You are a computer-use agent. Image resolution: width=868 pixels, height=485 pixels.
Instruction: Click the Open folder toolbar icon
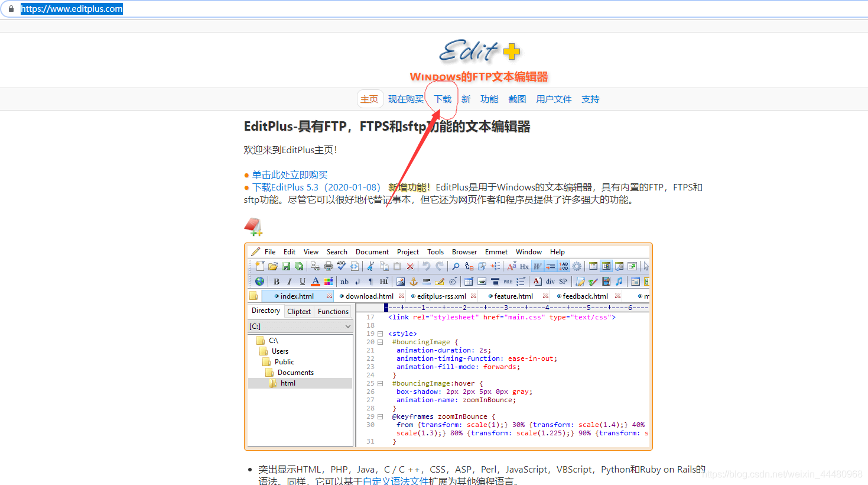click(x=273, y=266)
